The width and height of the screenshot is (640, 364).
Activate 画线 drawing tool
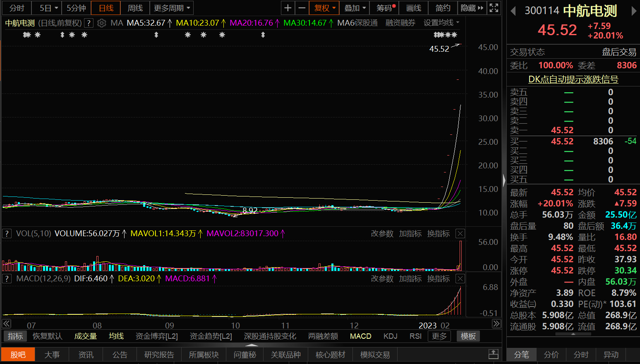(x=414, y=8)
